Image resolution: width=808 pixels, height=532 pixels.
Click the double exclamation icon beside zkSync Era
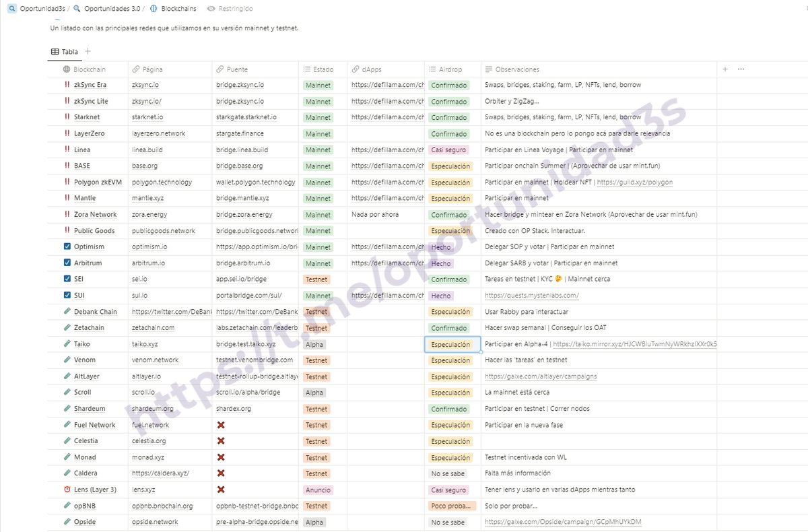tap(67, 85)
